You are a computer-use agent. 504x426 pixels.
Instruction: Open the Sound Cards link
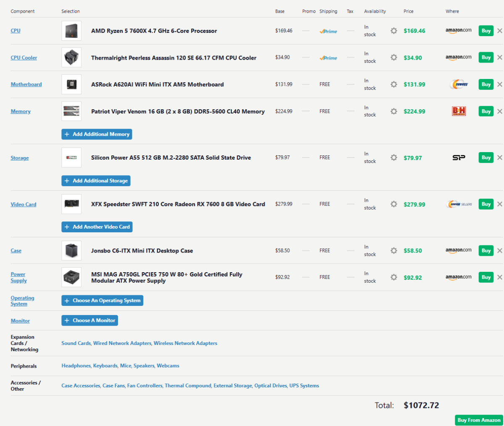tap(76, 343)
